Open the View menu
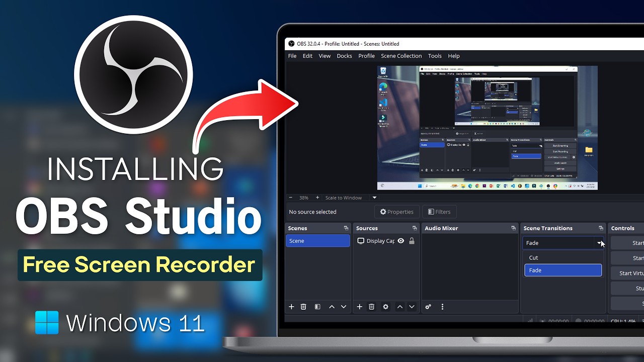This screenshot has width=644, height=362. (x=325, y=56)
